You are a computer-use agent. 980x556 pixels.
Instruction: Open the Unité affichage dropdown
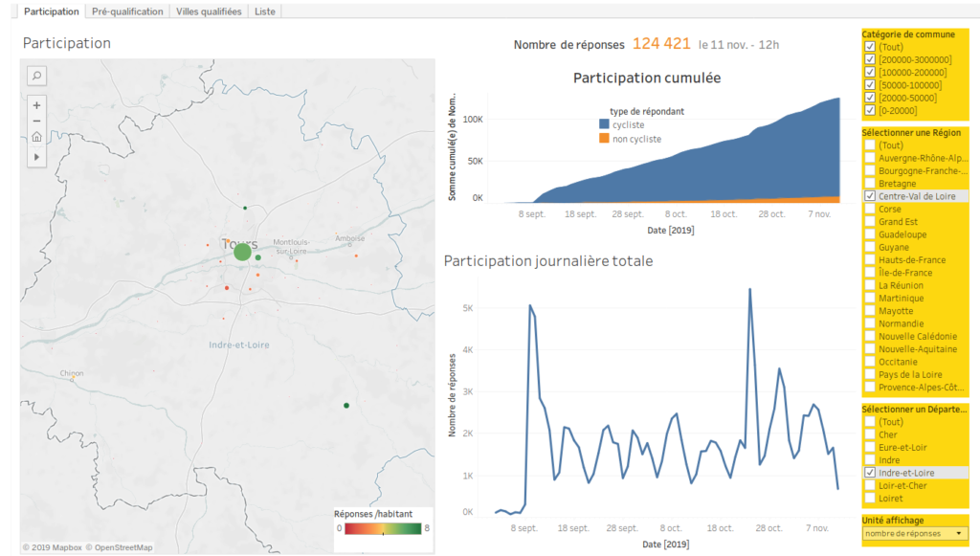(x=914, y=534)
